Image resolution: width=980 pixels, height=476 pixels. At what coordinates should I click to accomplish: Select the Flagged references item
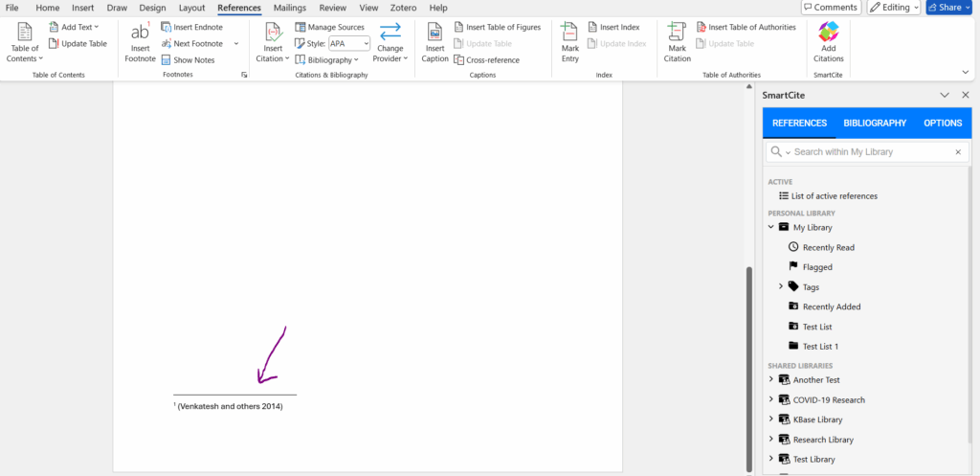point(816,267)
